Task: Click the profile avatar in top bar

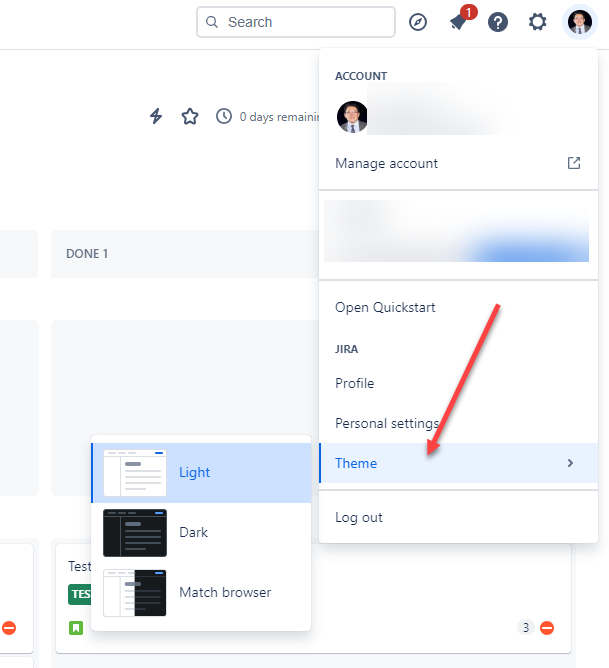Action: click(580, 22)
